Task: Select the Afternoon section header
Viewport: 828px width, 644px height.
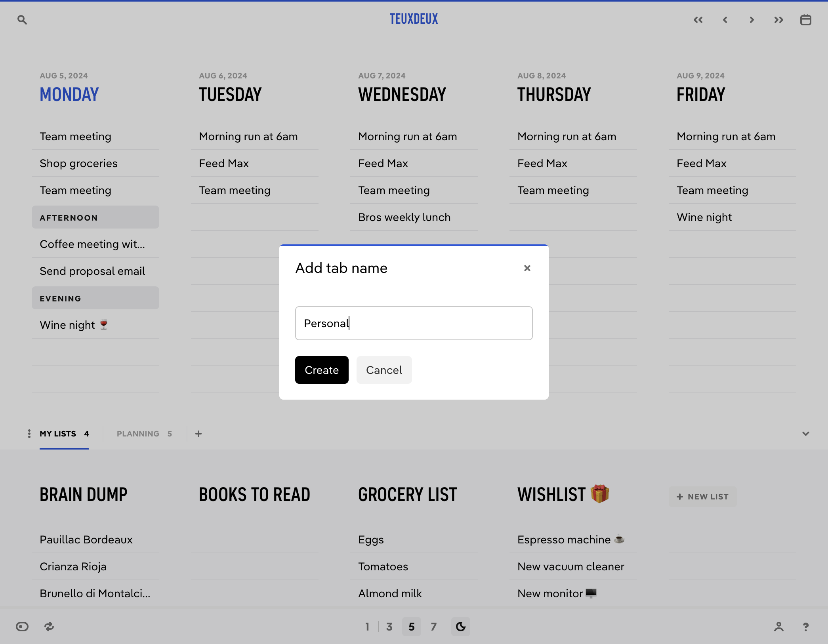Action: pyautogui.click(x=95, y=217)
